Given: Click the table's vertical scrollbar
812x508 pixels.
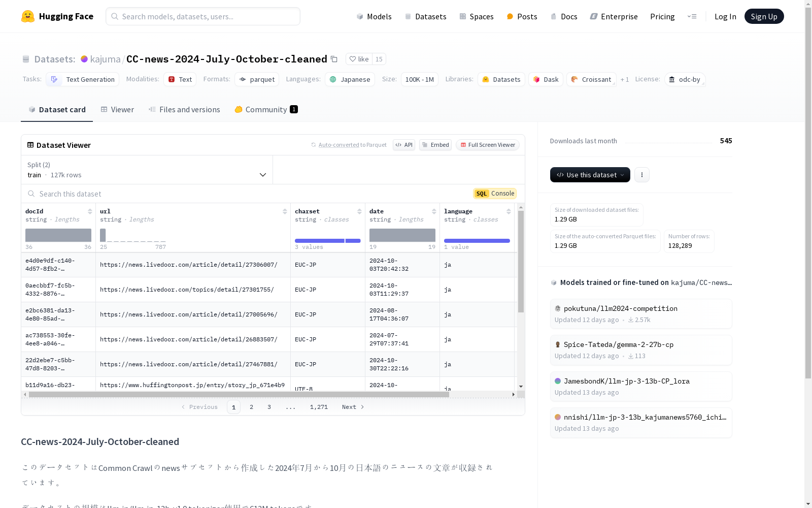Looking at the screenshot, I should (521, 262).
